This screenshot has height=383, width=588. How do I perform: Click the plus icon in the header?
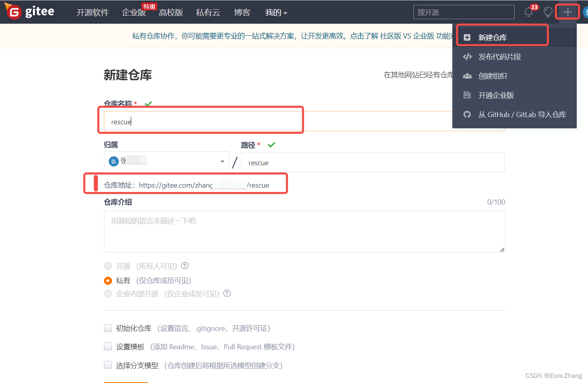point(568,12)
